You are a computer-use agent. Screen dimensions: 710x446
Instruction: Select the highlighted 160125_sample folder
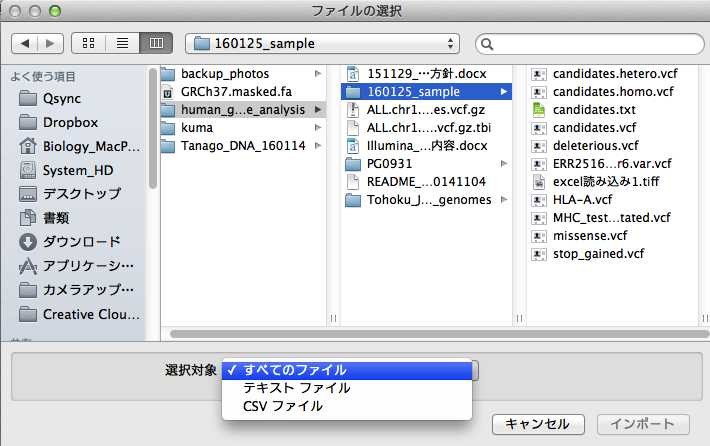426,91
